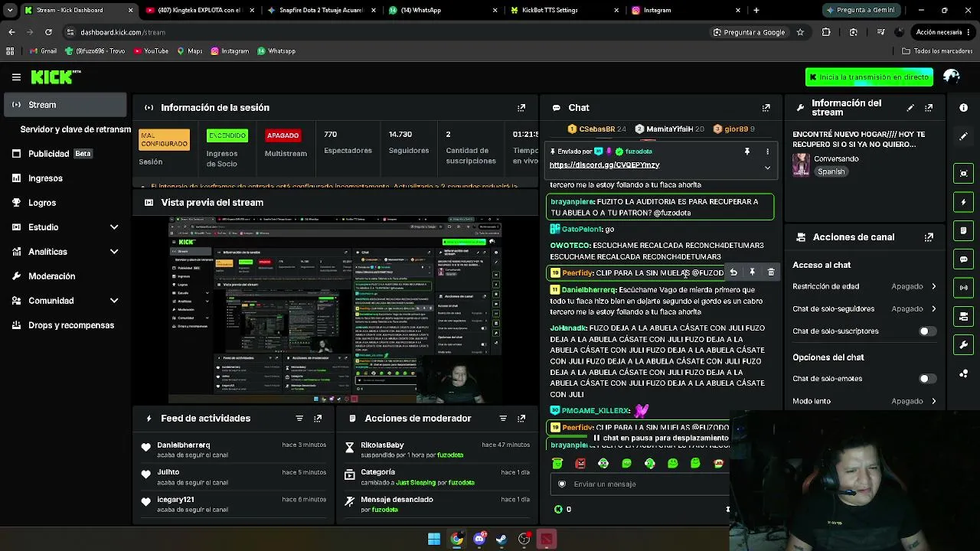Open the user avatar menu

coord(952,77)
